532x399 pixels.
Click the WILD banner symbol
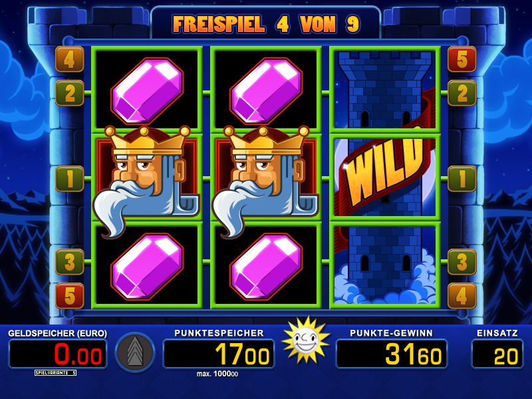click(385, 173)
